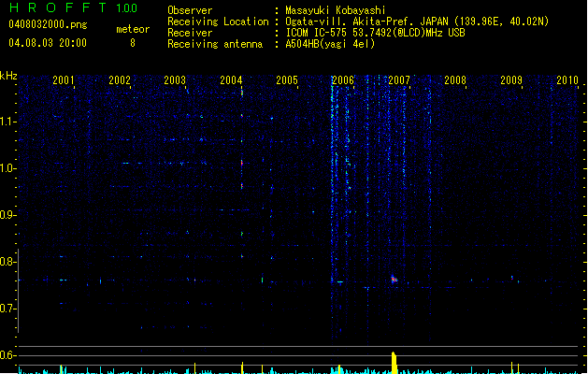The image size is (588, 374).
Task: Click the 2008 time axis marker
Action: coord(455,79)
